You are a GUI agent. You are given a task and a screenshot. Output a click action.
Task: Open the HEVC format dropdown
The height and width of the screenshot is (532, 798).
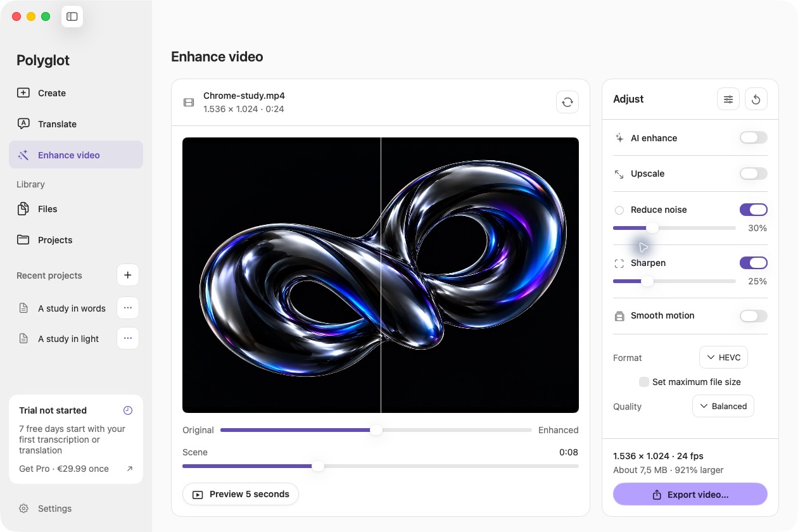723,357
